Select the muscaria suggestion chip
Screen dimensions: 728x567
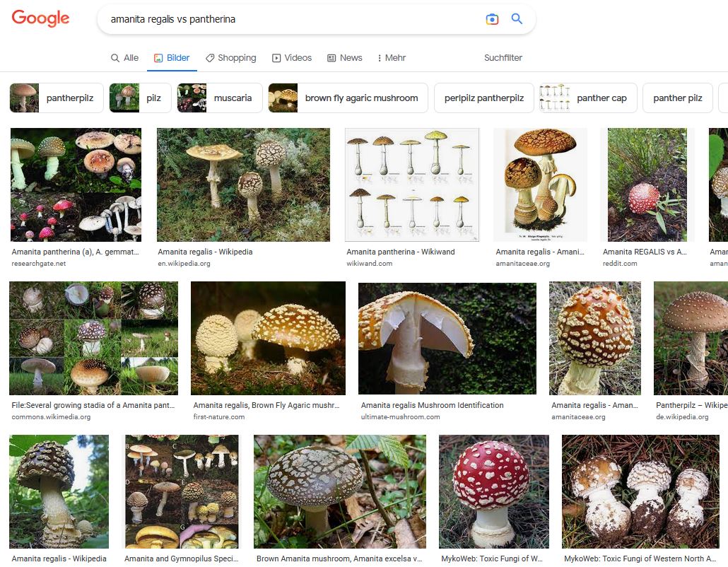click(220, 98)
